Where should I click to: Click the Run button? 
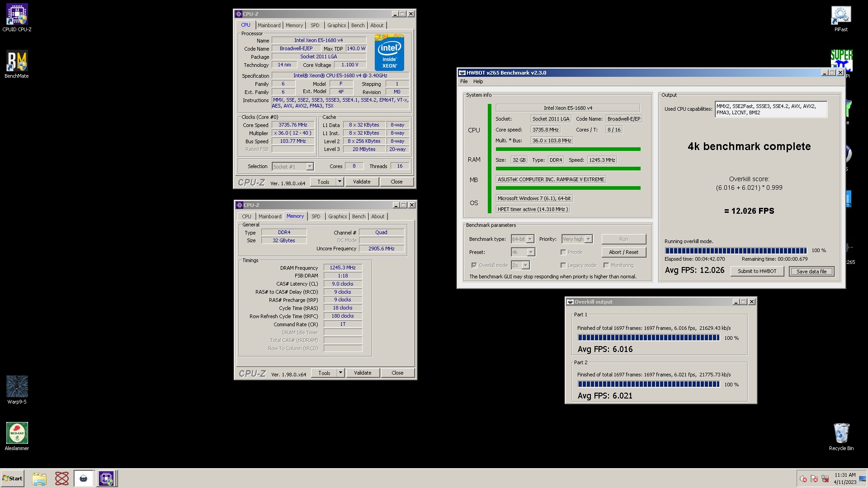624,239
